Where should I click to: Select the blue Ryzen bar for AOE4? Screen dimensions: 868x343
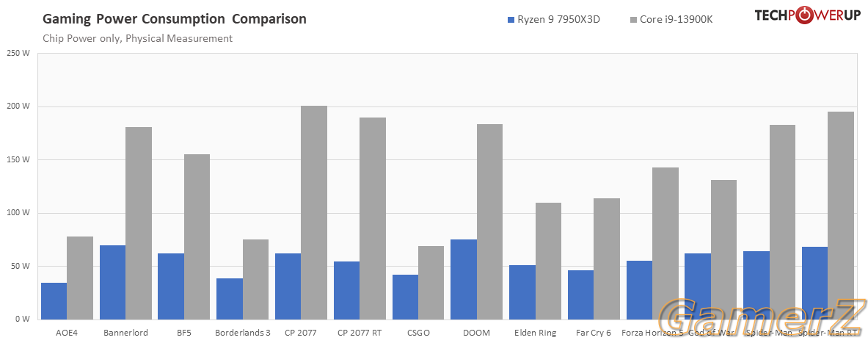coord(54,301)
